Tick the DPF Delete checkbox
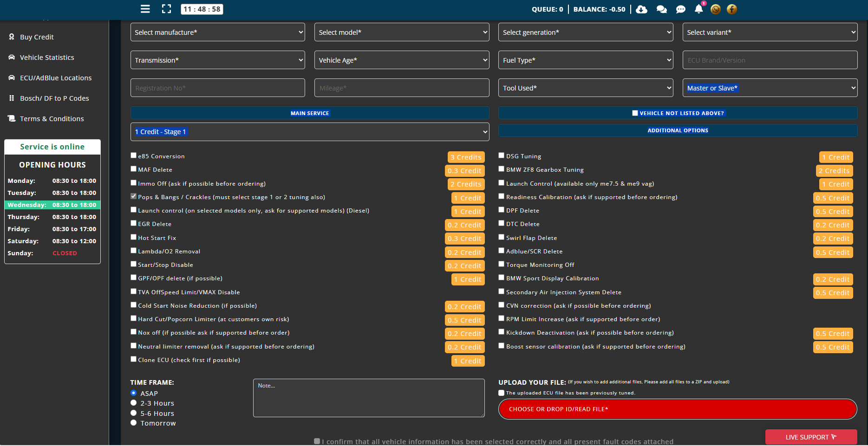The width and height of the screenshot is (868, 446). pyautogui.click(x=502, y=210)
